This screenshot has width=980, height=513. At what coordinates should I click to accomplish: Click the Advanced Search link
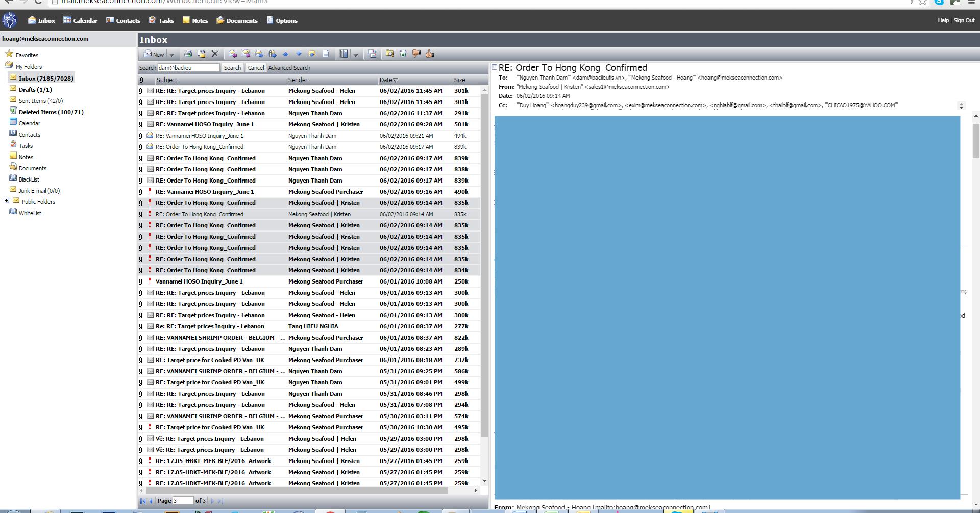[x=289, y=68]
